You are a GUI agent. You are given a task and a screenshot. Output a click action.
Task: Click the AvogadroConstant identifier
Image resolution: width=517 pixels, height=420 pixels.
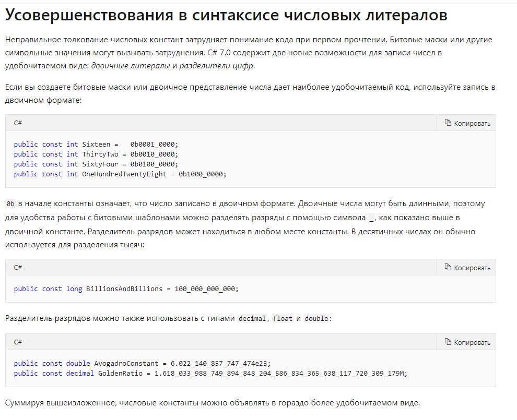(126, 363)
